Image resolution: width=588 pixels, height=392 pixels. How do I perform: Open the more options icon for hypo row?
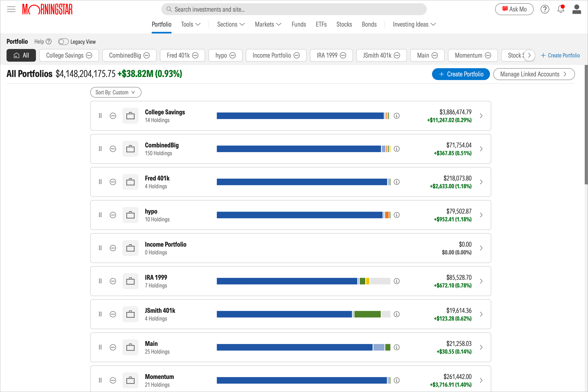(113, 215)
